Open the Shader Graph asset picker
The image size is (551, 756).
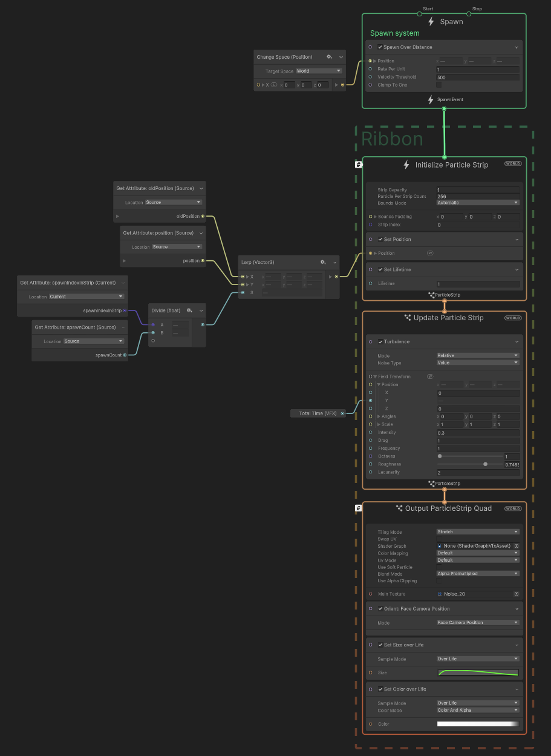(516, 545)
